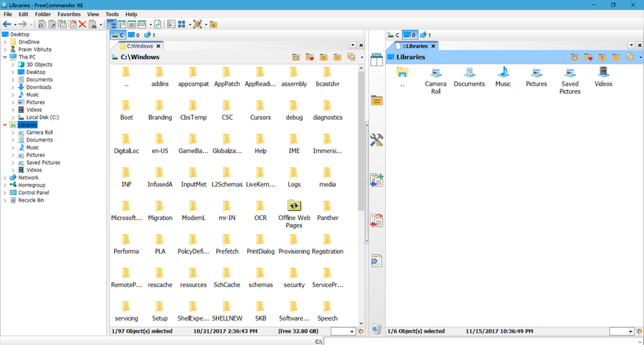Expand the OneDrive tree node

point(5,42)
